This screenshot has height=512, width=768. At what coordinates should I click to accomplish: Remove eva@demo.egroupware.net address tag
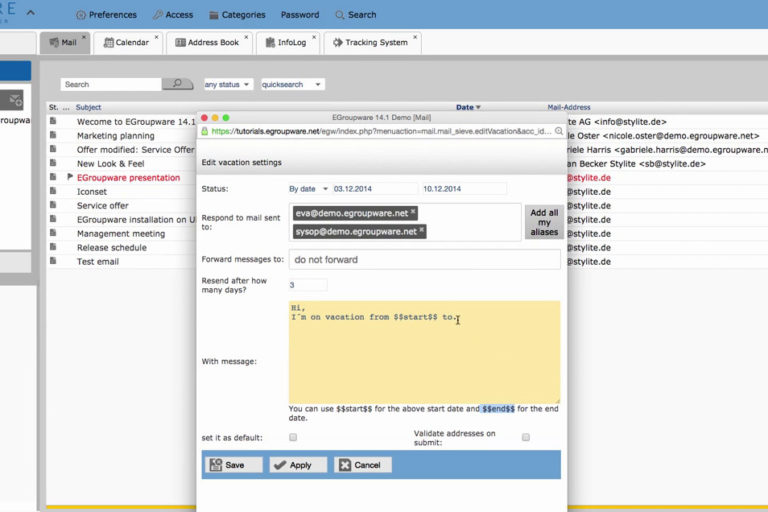tap(413, 212)
